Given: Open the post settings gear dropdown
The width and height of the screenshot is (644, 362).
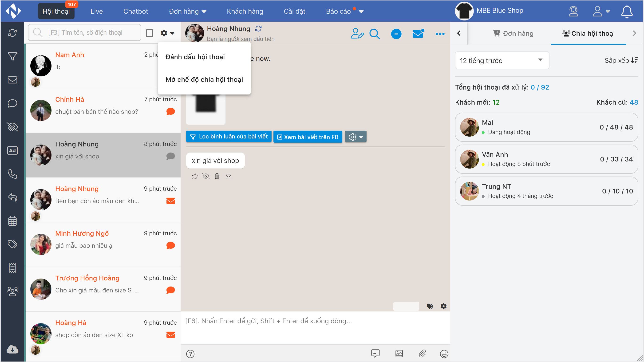Looking at the screenshot, I should (356, 137).
